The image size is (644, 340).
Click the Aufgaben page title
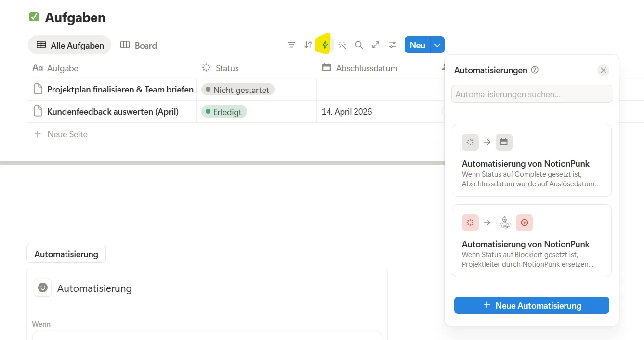pos(75,17)
